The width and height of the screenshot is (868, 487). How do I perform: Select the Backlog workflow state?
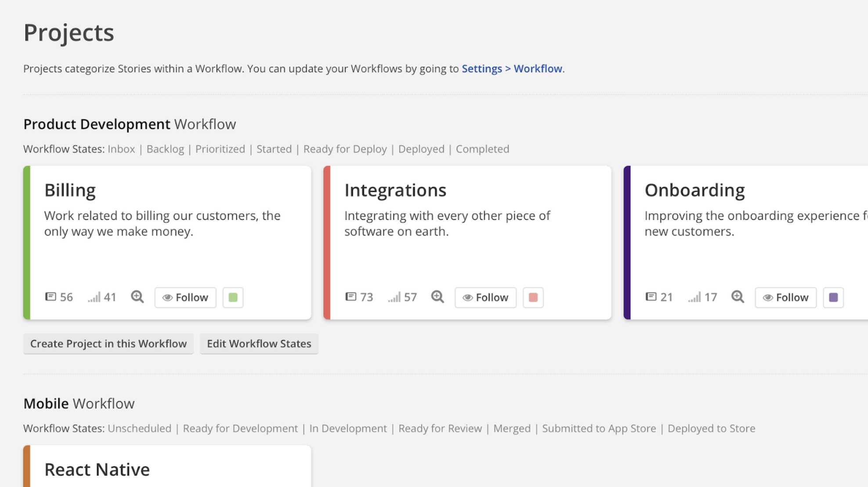pos(165,149)
